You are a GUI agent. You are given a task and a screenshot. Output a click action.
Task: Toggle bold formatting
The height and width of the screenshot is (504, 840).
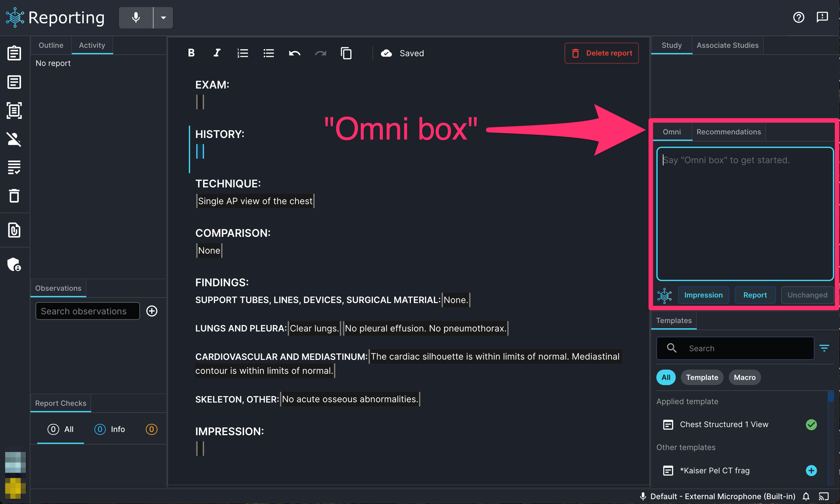pos(191,53)
